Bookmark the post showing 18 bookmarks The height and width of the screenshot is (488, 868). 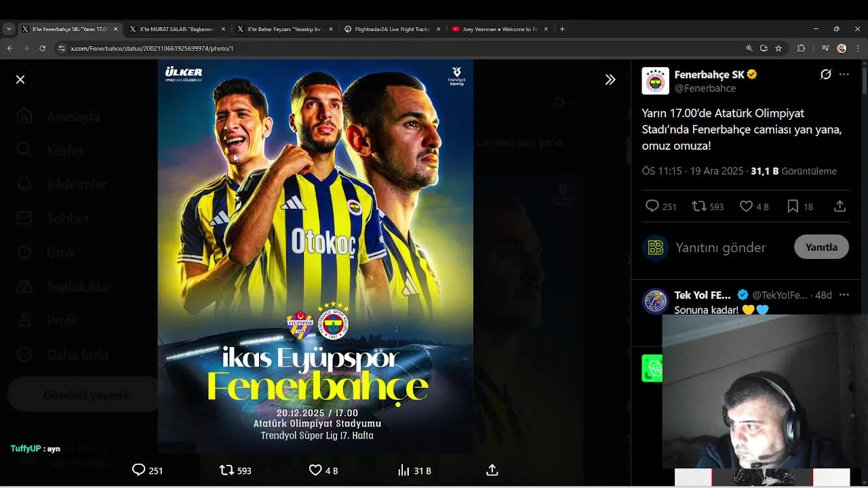click(793, 206)
